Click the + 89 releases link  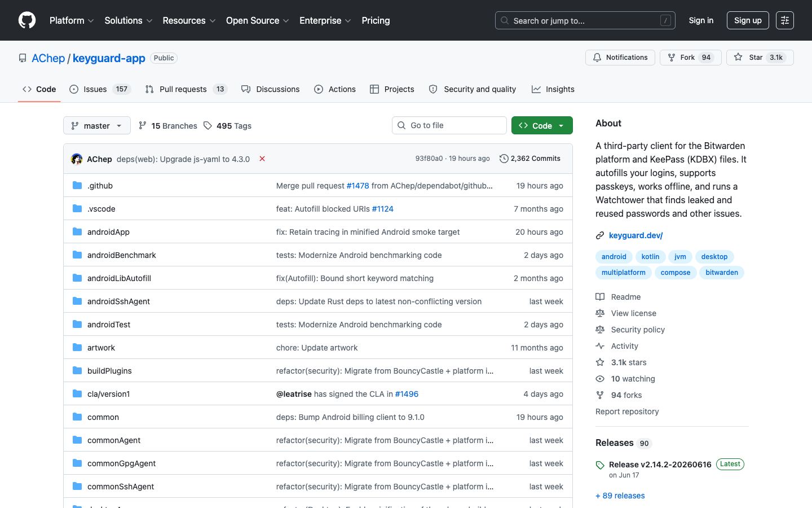point(620,496)
